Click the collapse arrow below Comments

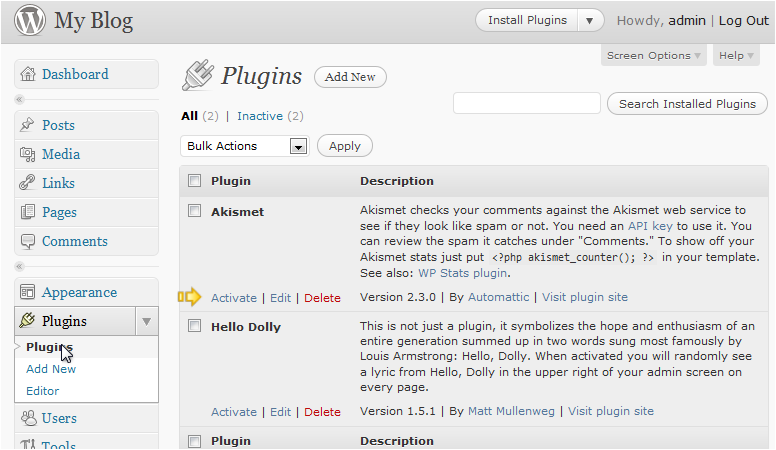coord(19,267)
